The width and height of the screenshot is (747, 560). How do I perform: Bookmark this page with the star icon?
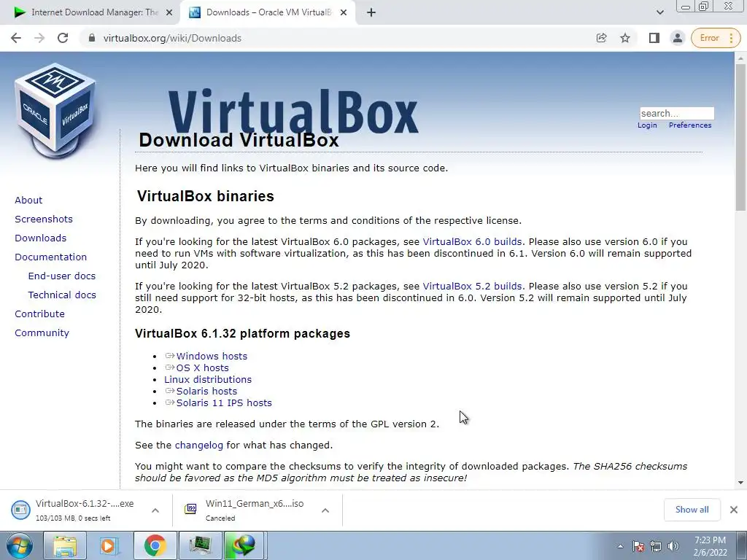click(625, 38)
